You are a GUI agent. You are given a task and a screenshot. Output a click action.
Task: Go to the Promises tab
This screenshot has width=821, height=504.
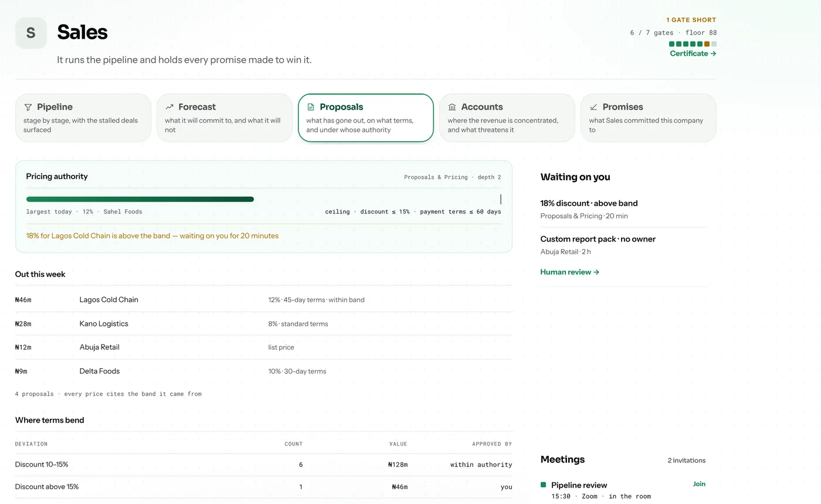pos(649,118)
